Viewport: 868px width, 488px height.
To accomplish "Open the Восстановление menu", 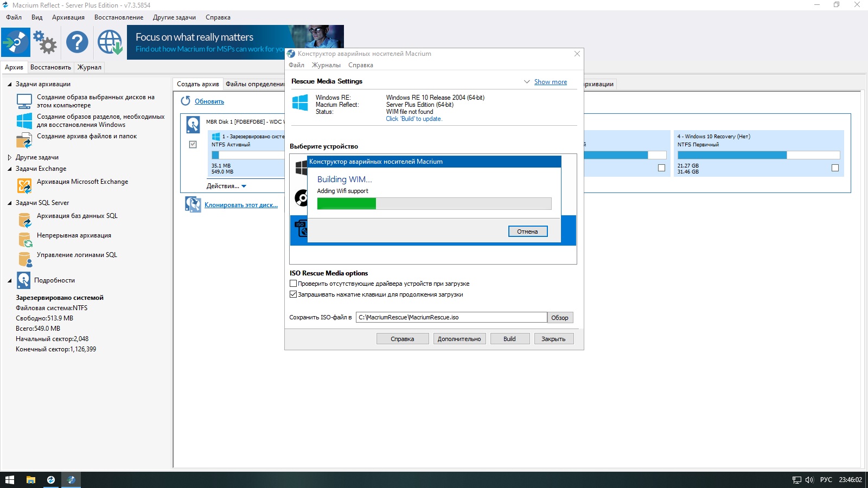I will coord(119,17).
